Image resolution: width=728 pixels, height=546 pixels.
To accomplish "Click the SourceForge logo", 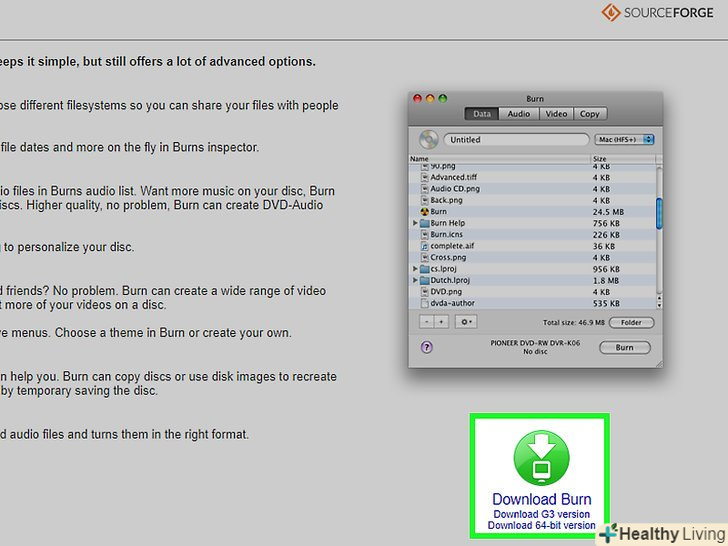I will click(x=657, y=12).
